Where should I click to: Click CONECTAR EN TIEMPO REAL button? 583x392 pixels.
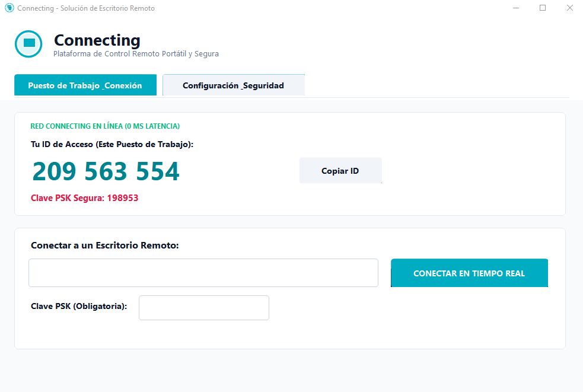[x=469, y=273]
